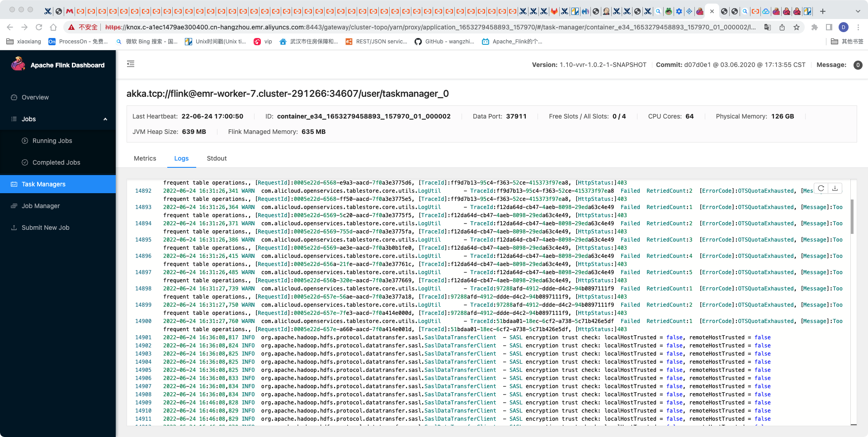
Task: Click the Flink Managed Memory value 635 MB
Action: pos(313,132)
